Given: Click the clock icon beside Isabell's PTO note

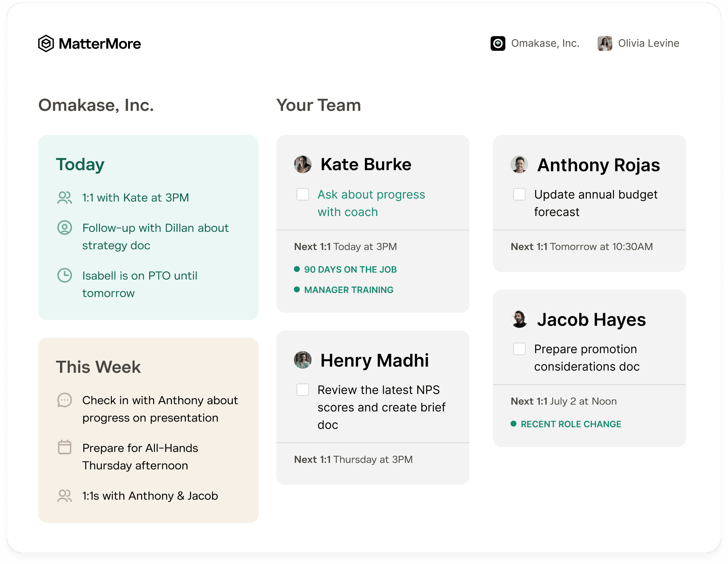Looking at the screenshot, I should pos(65,276).
